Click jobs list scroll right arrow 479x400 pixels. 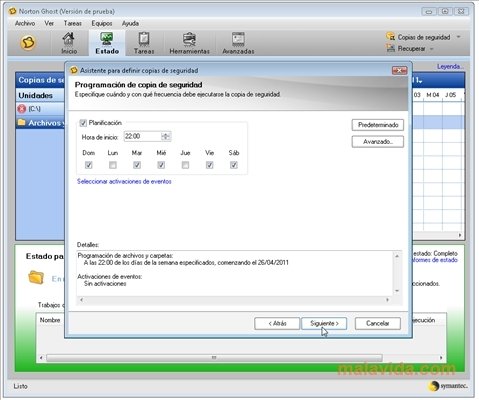(x=441, y=358)
